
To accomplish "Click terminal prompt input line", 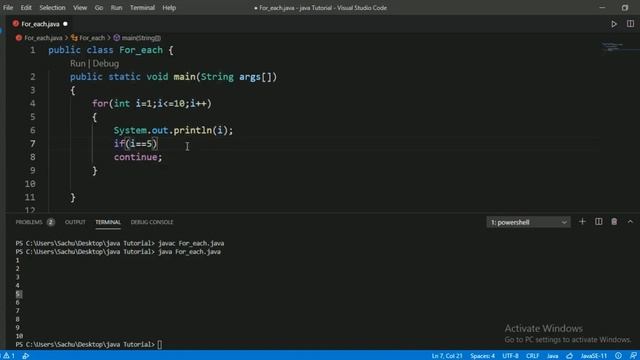I will (89, 344).
